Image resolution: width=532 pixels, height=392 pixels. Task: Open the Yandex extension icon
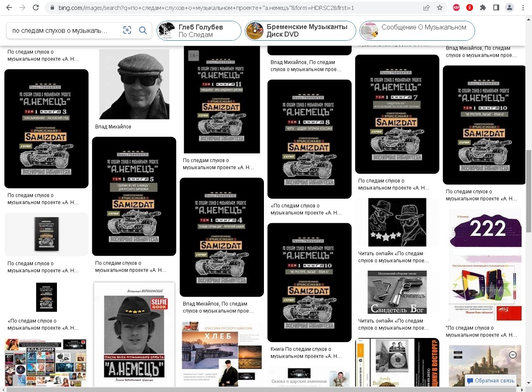(470, 7)
